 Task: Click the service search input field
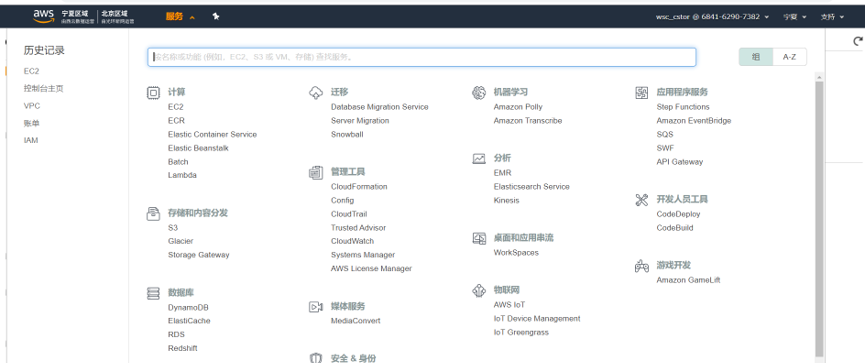click(x=421, y=57)
